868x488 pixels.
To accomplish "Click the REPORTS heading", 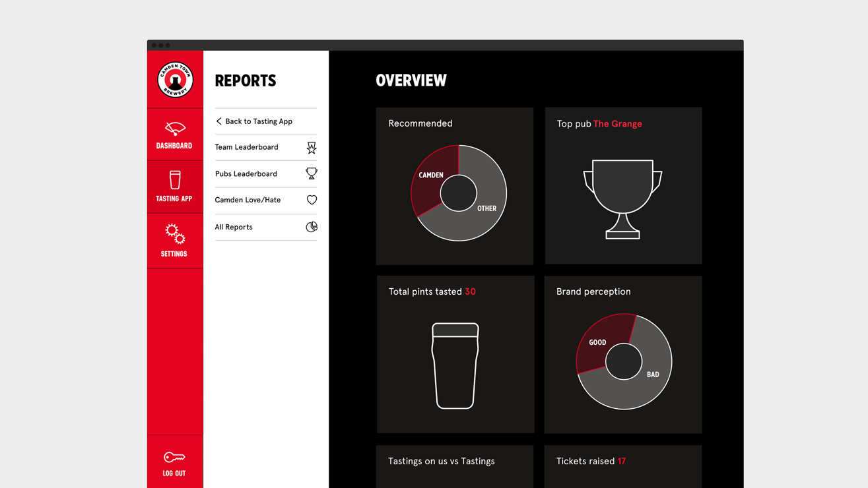I will 246,81.
